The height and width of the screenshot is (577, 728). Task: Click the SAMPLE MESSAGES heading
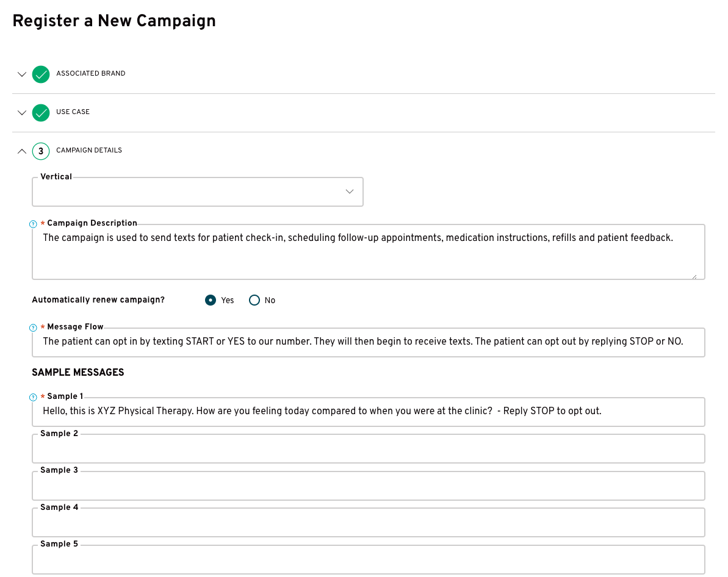click(x=78, y=373)
